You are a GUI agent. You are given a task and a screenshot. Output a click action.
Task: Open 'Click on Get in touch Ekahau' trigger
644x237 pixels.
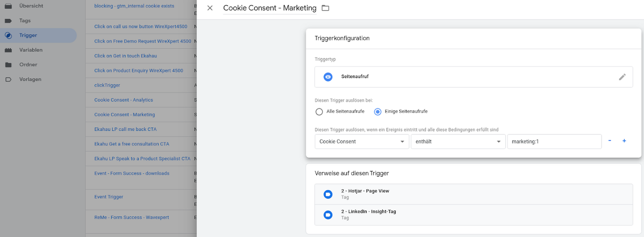pyautogui.click(x=126, y=56)
